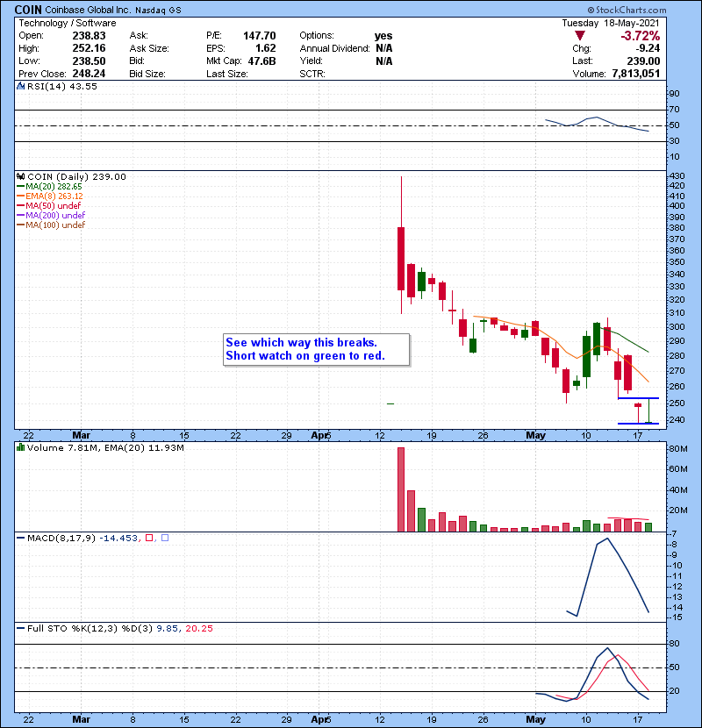Click the Mkt Cap value 47.6B
The width and height of the screenshot is (702, 728).
(x=262, y=61)
